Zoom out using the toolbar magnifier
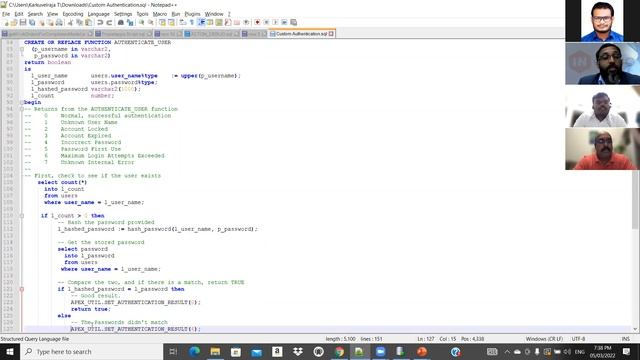Image resolution: width=640 pixels, height=360 pixels. tap(151, 22)
